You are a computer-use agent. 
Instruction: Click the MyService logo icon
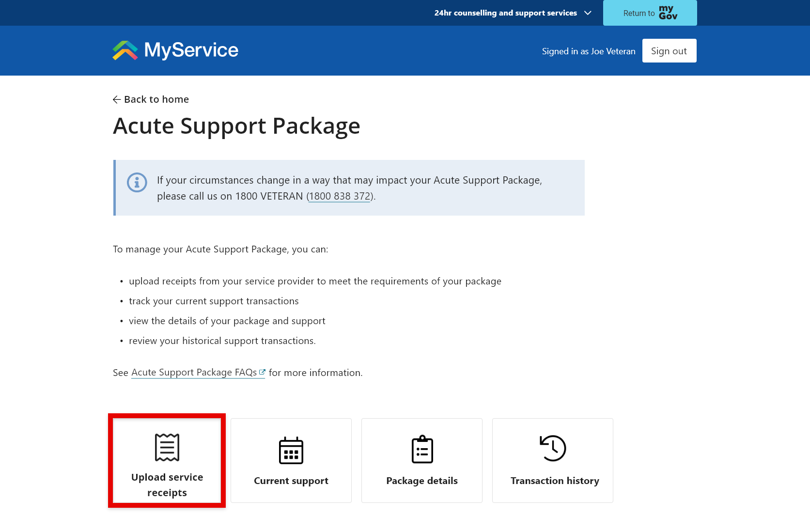coord(125,50)
